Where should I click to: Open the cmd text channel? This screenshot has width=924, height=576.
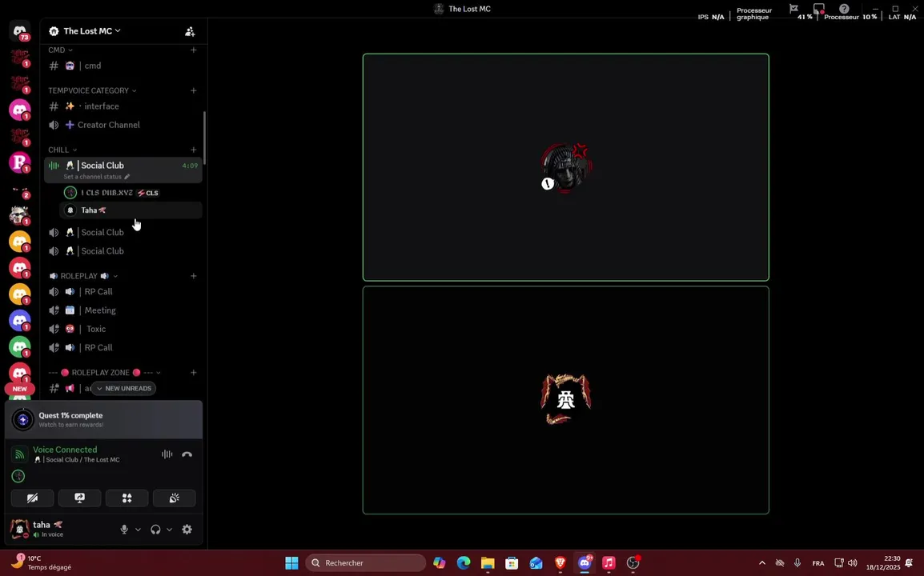click(x=123, y=66)
